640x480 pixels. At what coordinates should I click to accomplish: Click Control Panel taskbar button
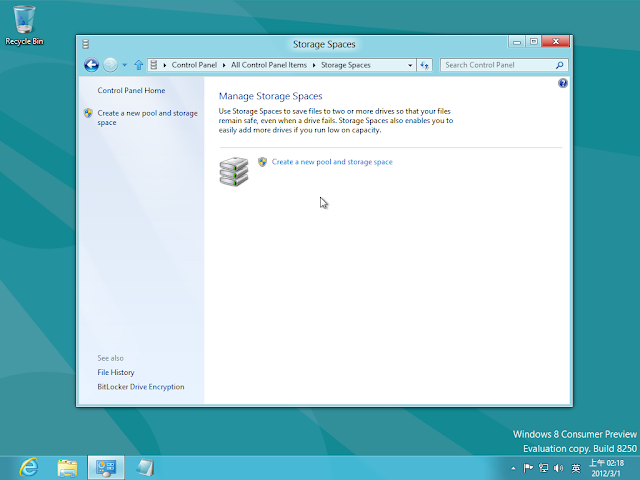click(x=106, y=468)
